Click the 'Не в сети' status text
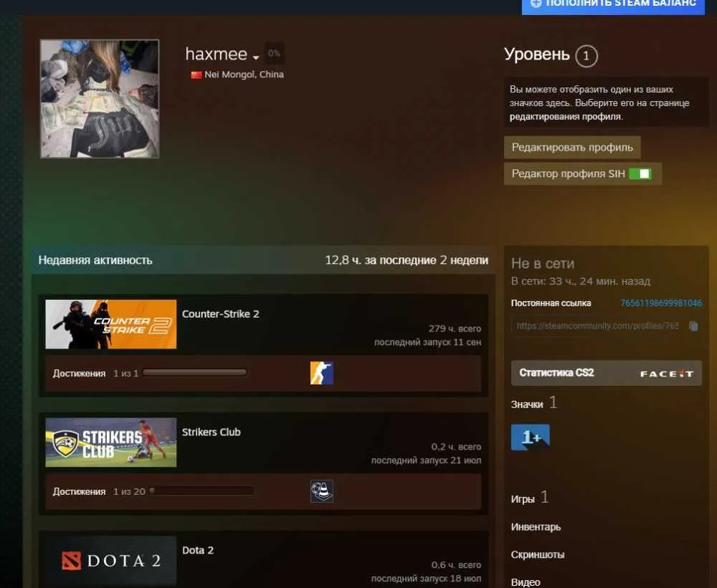Image resolution: width=717 pixels, height=588 pixels. (x=542, y=263)
